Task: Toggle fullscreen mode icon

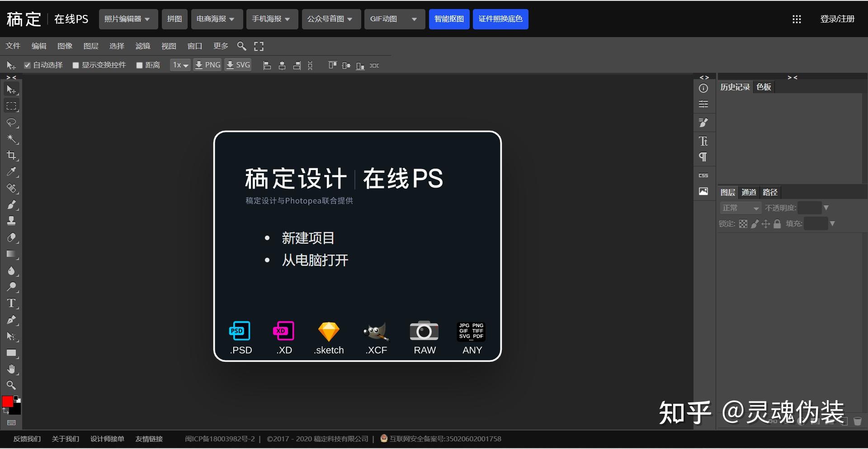Action: pyautogui.click(x=259, y=46)
